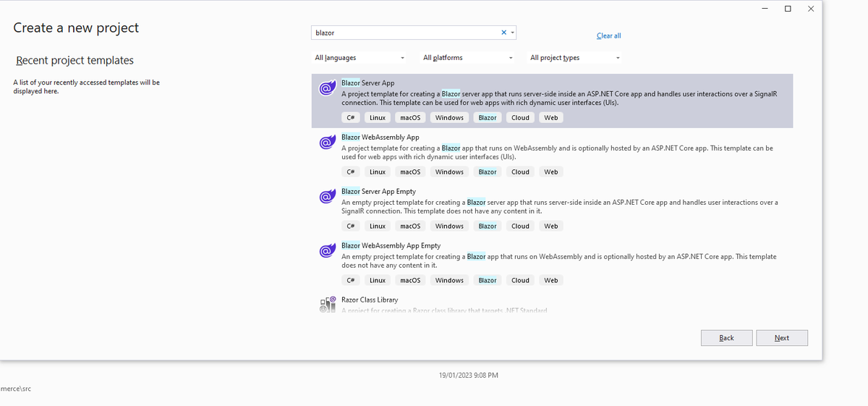Click the 19/01/2023 9:08 PM timestamp
The image size is (868, 406).
click(x=469, y=376)
